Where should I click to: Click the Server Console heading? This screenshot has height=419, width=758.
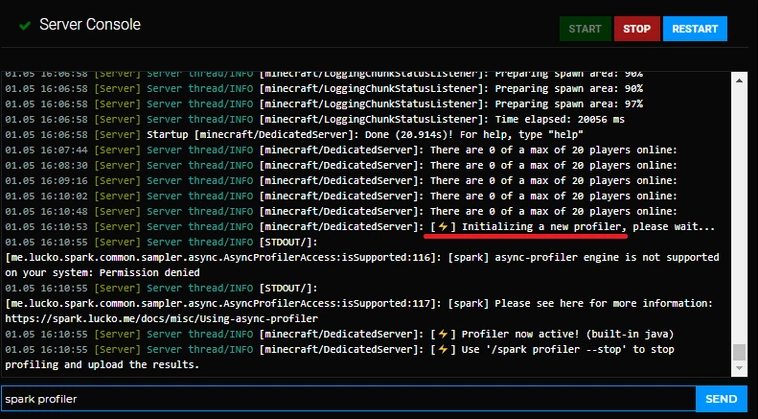point(90,25)
